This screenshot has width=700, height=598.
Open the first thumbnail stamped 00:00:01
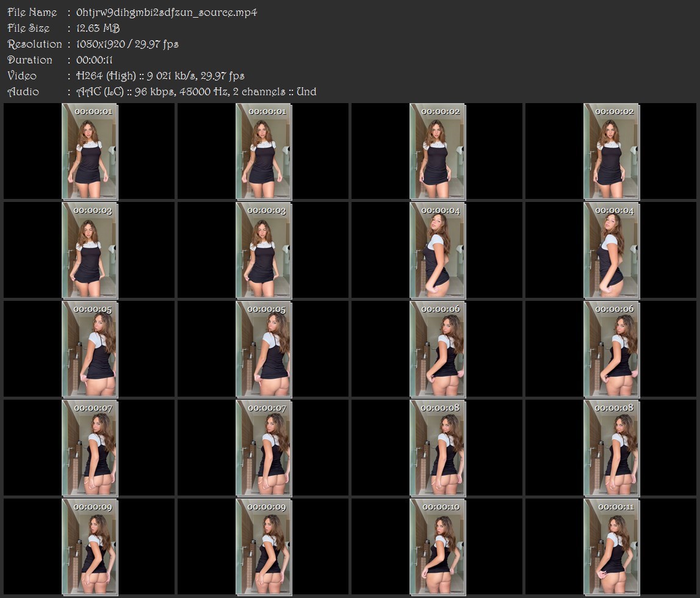tap(90, 151)
